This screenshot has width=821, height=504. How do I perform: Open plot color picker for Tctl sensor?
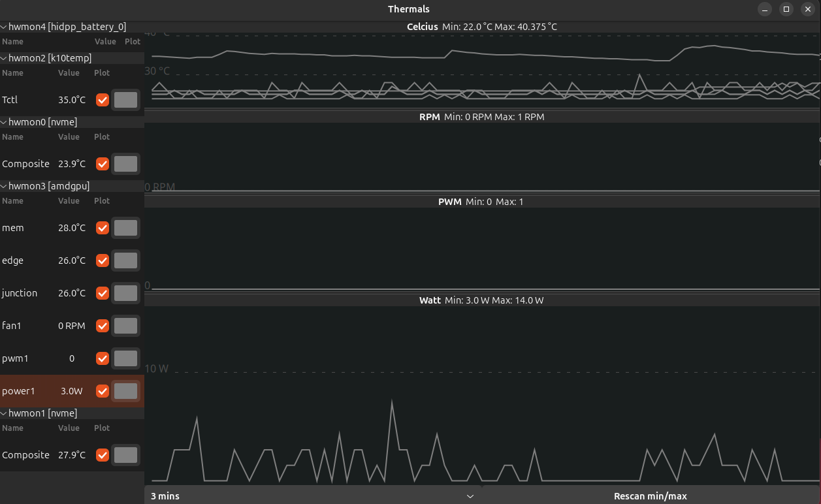click(125, 100)
